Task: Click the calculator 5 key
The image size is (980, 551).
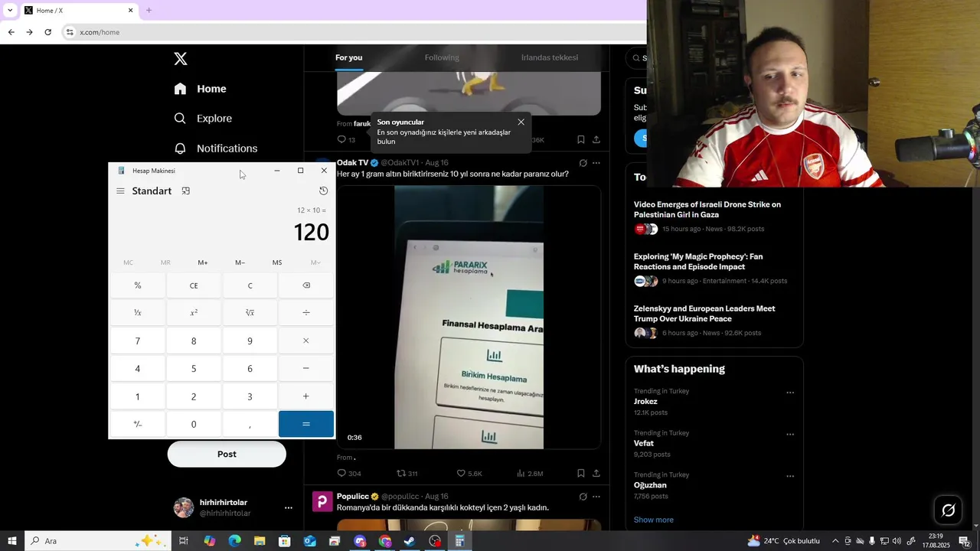Action: point(194,369)
